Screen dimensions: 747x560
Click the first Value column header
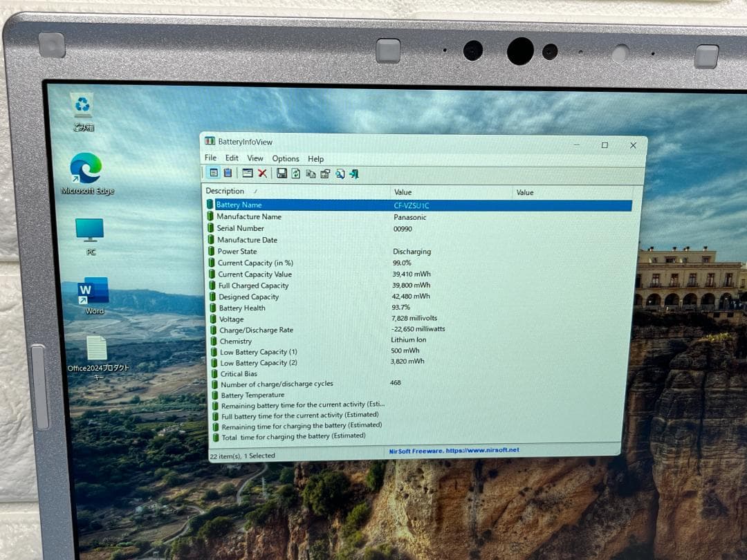point(403,192)
